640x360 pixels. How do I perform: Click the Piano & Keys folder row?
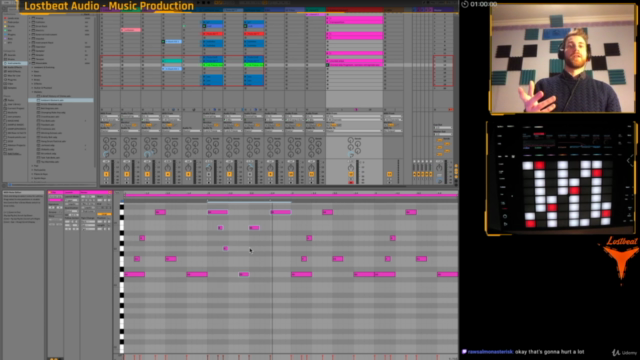(41, 174)
